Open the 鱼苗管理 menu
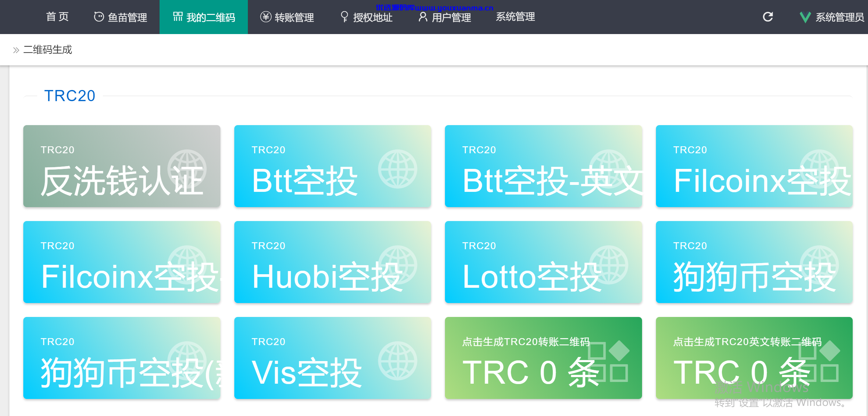This screenshot has width=868, height=416. [x=120, y=17]
